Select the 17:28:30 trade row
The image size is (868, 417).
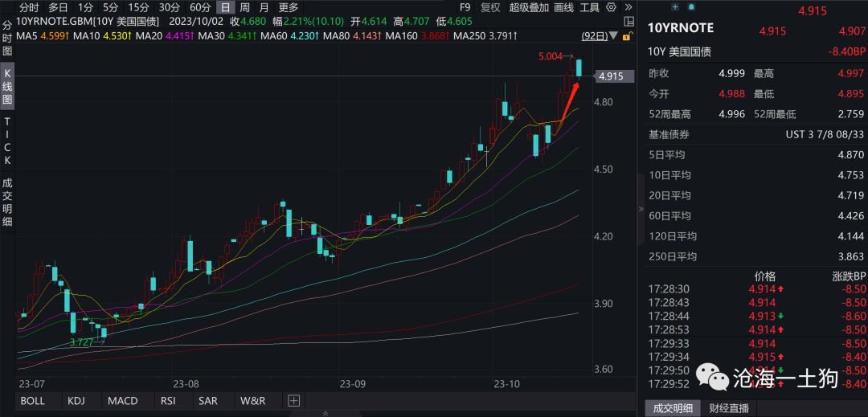point(756,288)
